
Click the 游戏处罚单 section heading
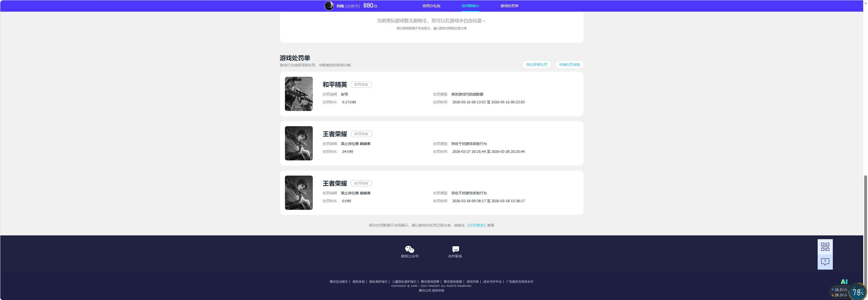295,58
